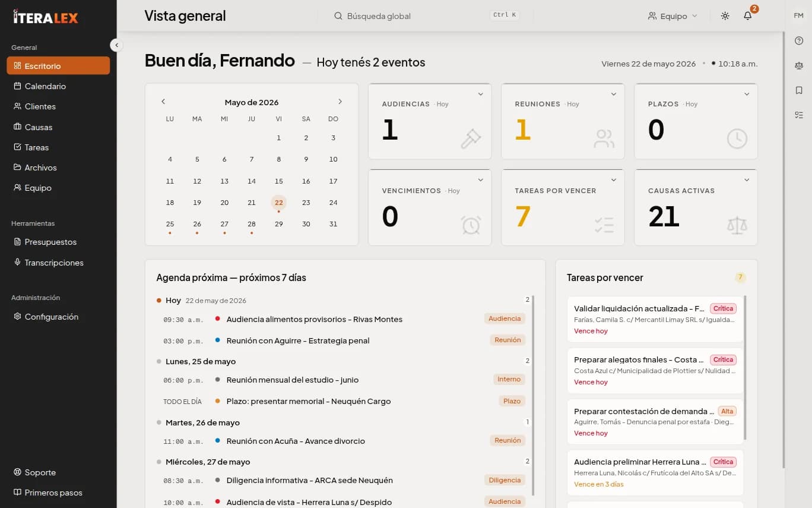
Task: Open Soporte link in sidebar
Action: (x=58, y=472)
